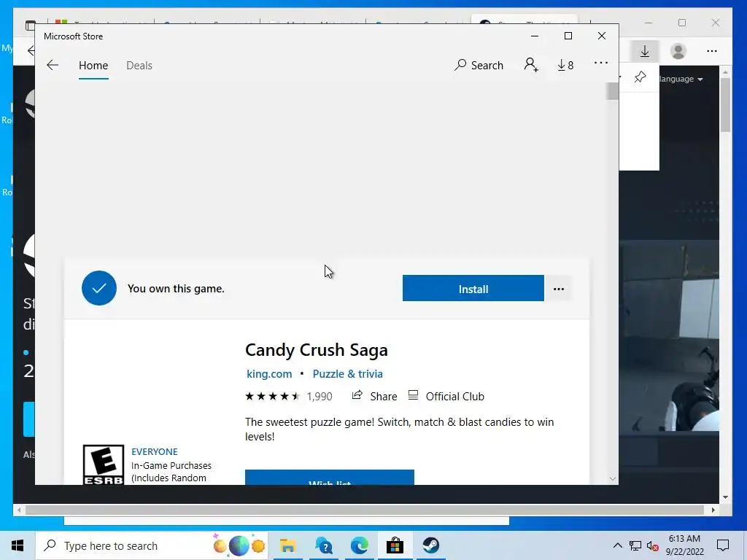Pin the Edge downloads panel
The width and height of the screenshot is (747, 560).
pyautogui.click(x=640, y=77)
